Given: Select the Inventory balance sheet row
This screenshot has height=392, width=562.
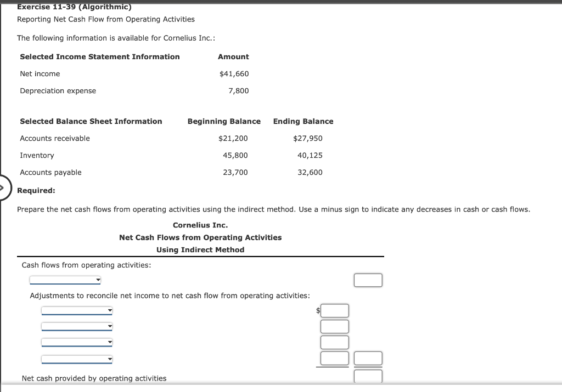Looking at the screenshot, I should 37,155.
